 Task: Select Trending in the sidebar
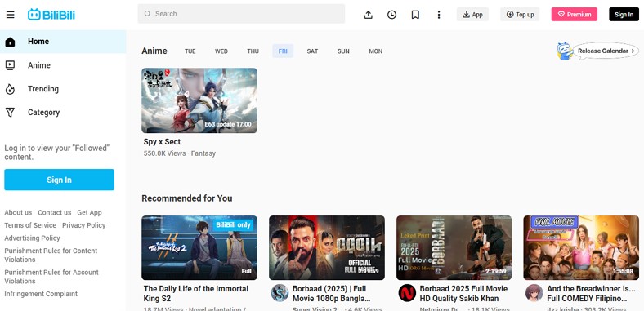63,89
